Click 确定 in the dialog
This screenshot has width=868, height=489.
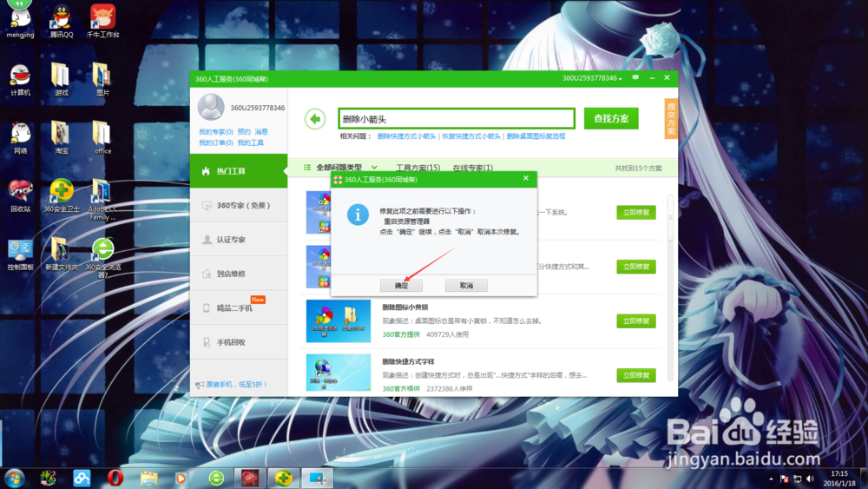[x=401, y=285]
